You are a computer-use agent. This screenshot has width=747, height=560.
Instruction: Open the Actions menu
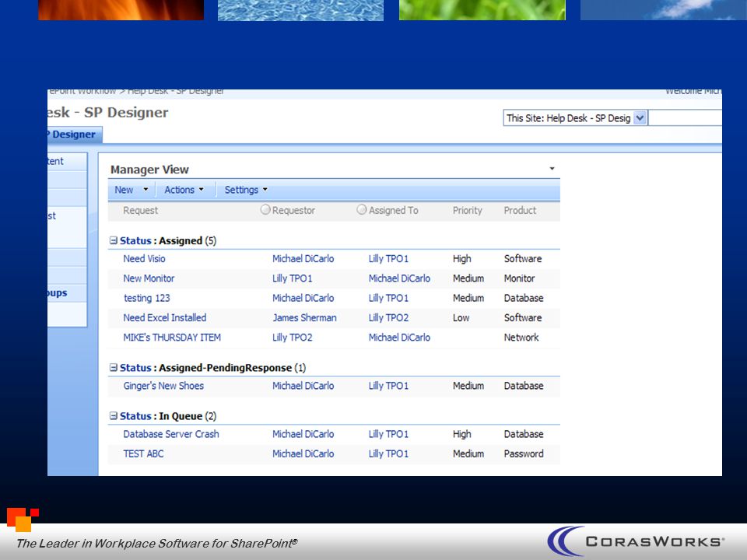[x=184, y=190]
